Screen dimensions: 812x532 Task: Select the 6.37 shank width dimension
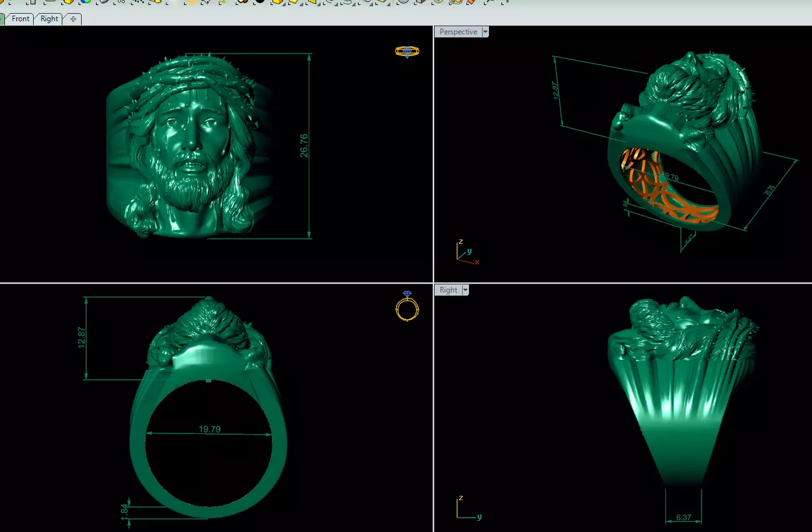coord(684,518)
